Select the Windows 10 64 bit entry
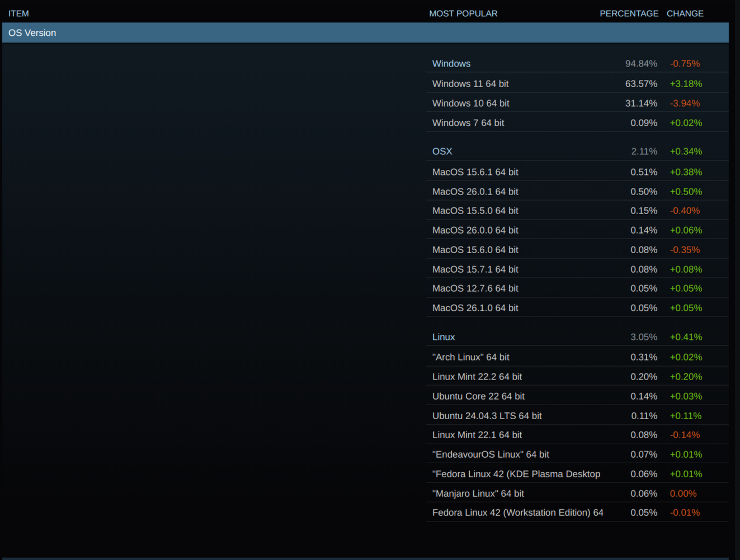 click(577, 103)
